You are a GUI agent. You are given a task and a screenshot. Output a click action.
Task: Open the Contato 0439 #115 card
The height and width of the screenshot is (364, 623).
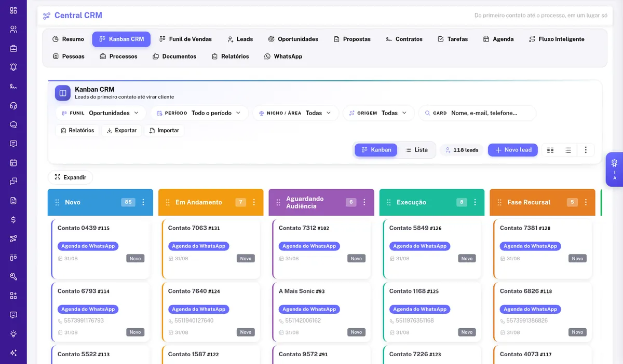point(100,249)
